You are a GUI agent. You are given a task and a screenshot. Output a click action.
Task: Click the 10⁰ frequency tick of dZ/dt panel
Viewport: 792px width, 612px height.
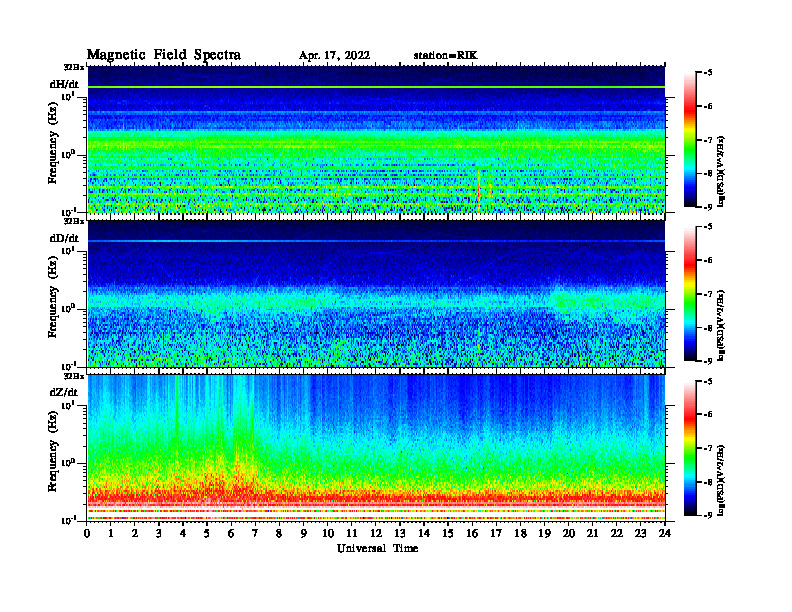[69, 463]
